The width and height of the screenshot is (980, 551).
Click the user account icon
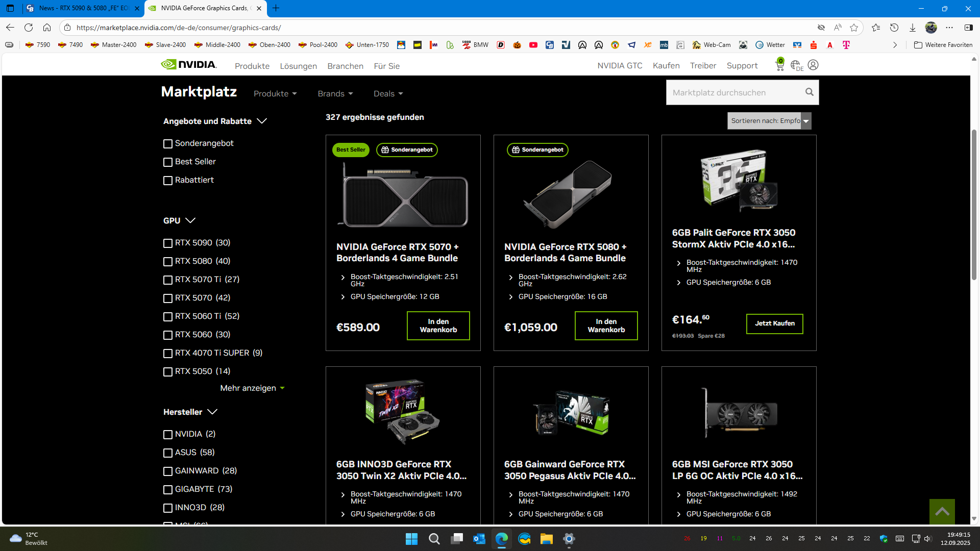click(813, 65)
